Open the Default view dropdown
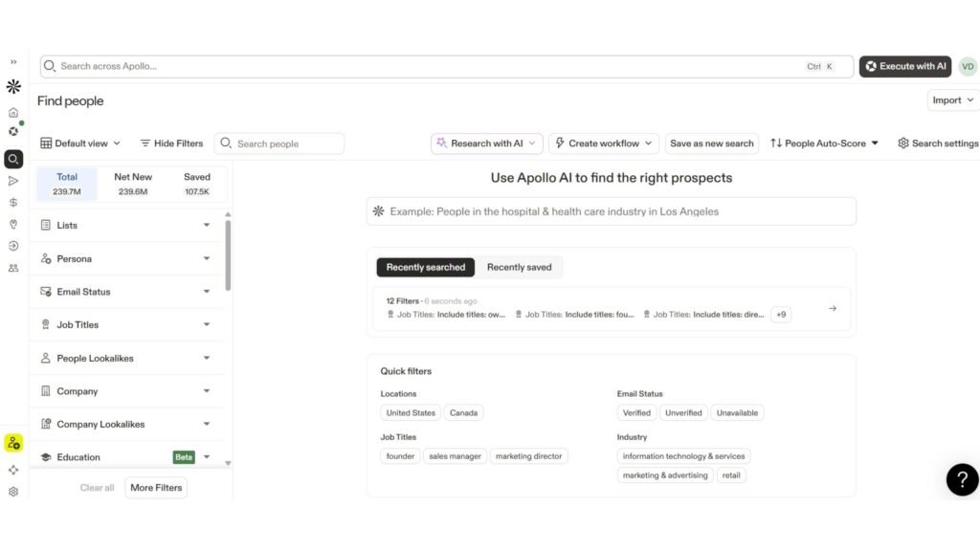The height and width of the screenshot is (551, 980). (x=80, y=143)
